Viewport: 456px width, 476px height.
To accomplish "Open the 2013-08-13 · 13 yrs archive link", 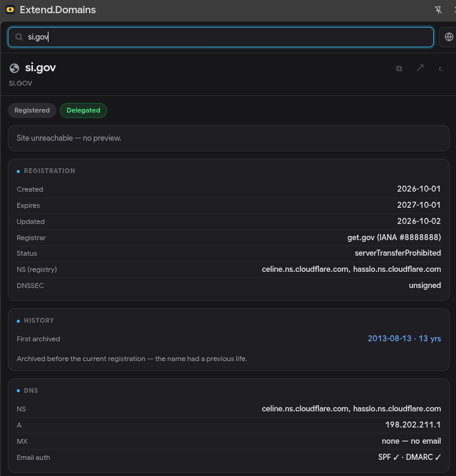I will click(404, 338).
